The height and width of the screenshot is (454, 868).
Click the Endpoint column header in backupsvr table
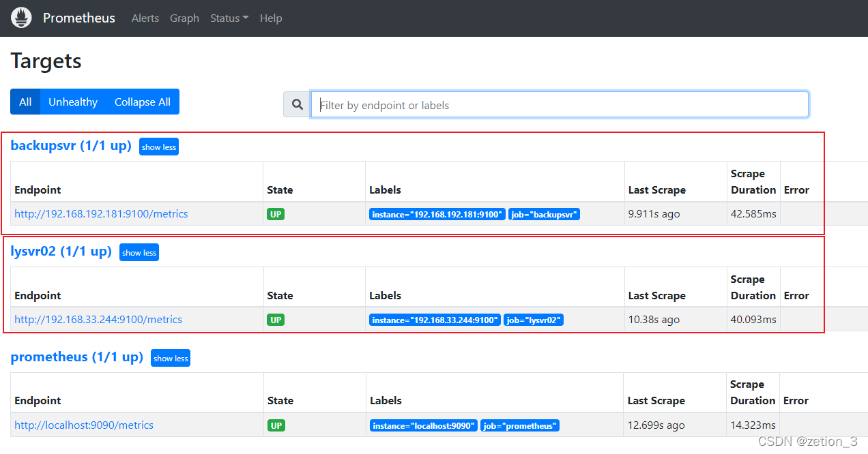point(38,190)
